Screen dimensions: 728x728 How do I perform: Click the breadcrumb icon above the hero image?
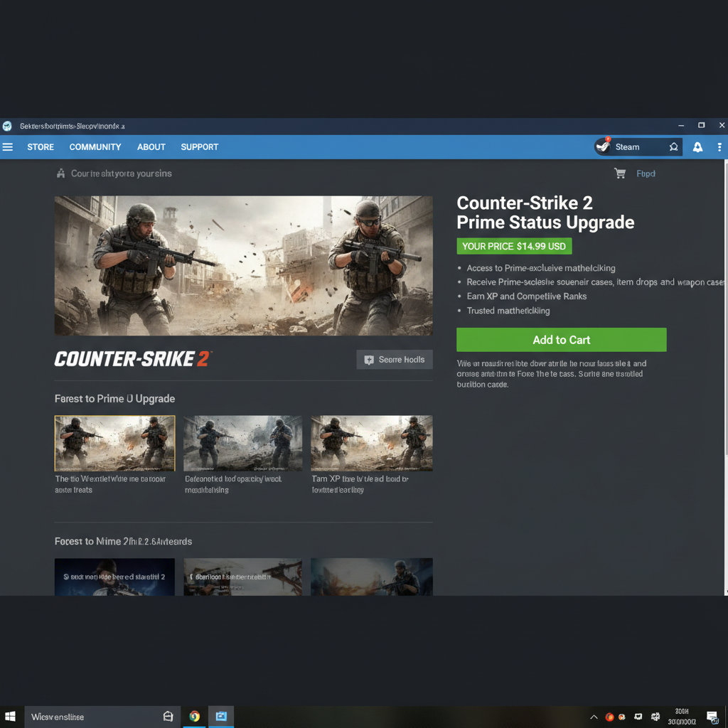point(61,173)
